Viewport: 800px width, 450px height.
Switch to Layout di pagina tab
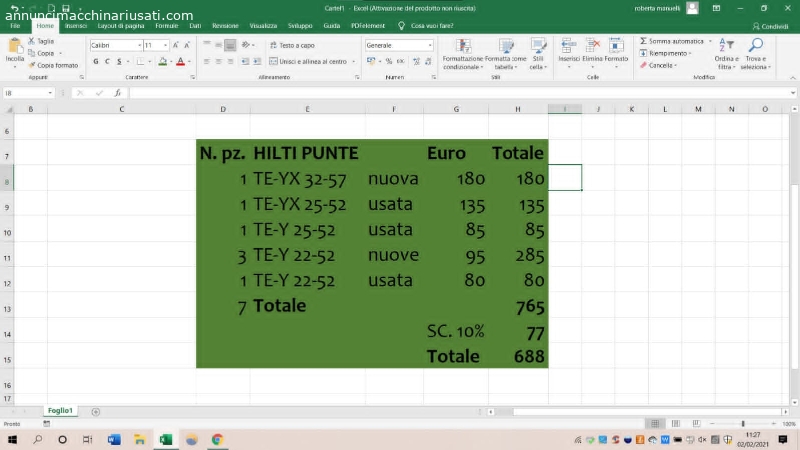click(121, 26)
